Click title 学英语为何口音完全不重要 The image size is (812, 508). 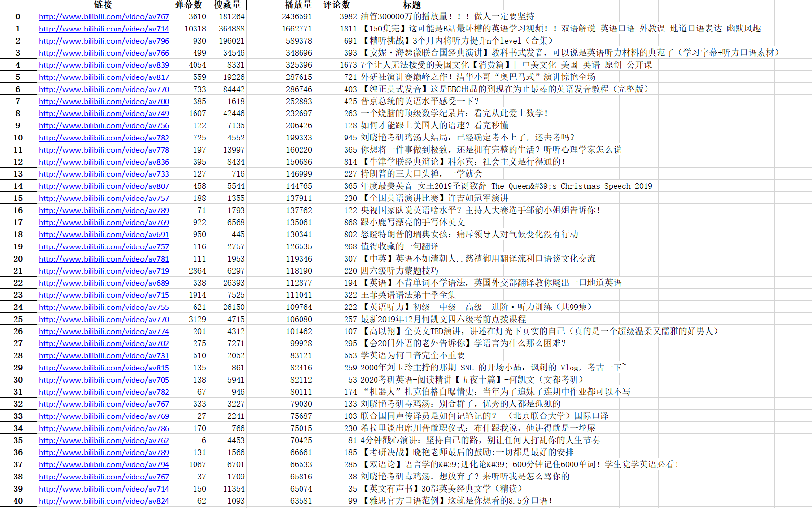(x=413, y=355)
